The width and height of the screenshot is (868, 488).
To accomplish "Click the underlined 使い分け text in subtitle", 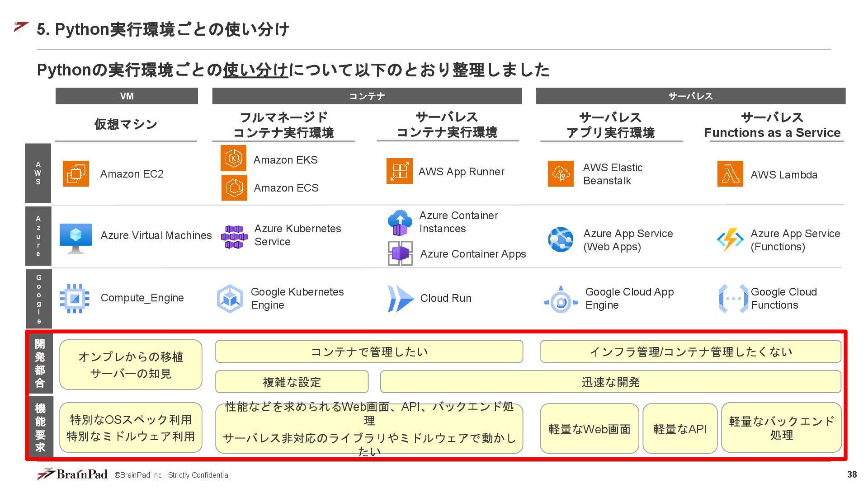I will pos(255,70).
